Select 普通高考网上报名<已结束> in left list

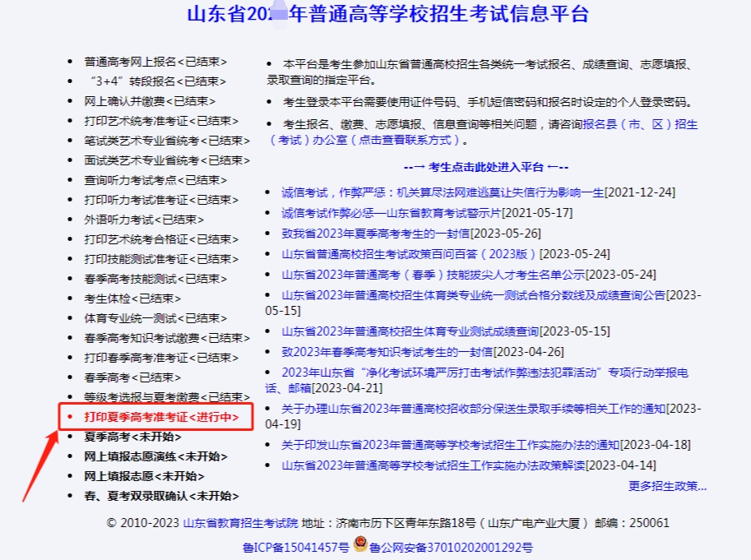(x=155, y=62)
